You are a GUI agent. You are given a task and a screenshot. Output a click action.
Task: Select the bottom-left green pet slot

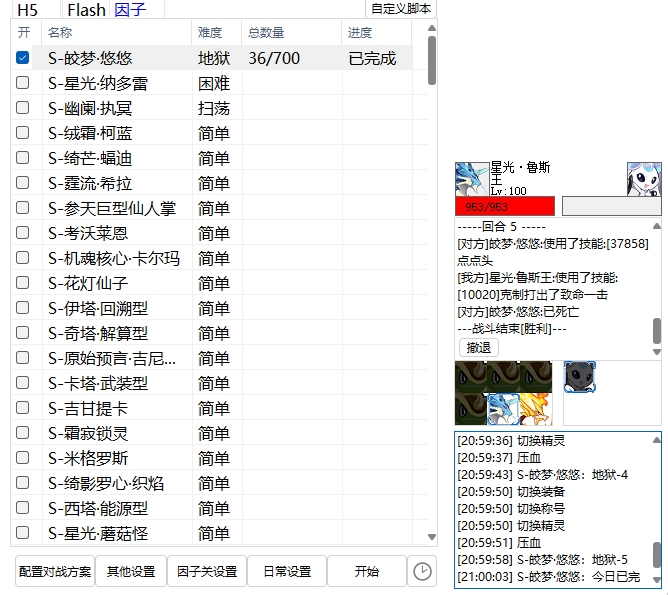point(471,408)
